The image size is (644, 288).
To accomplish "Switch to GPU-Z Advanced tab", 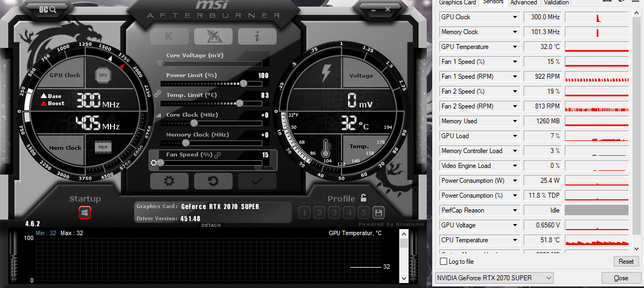I will click(524, 2).
